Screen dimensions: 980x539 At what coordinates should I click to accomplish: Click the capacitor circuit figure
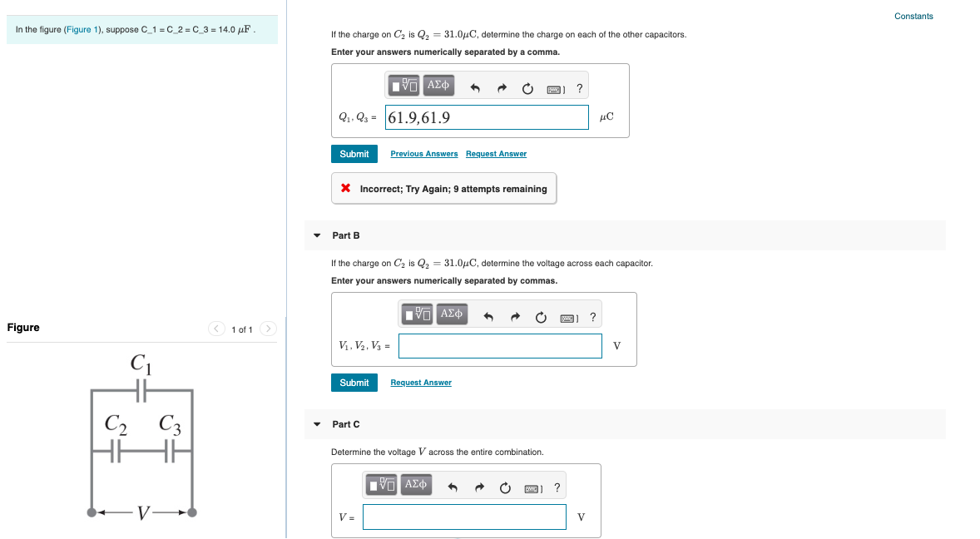tap(142, 438)
